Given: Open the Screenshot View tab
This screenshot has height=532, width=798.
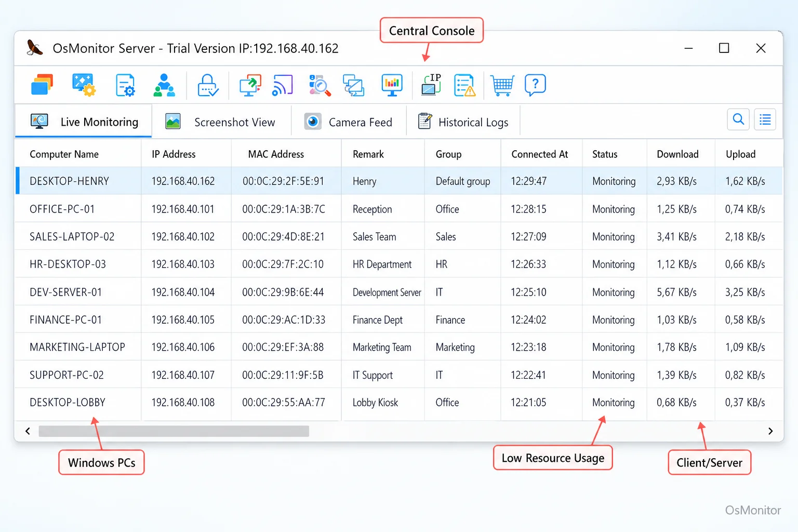Looking at the screenshot, I should pos(221,122).
